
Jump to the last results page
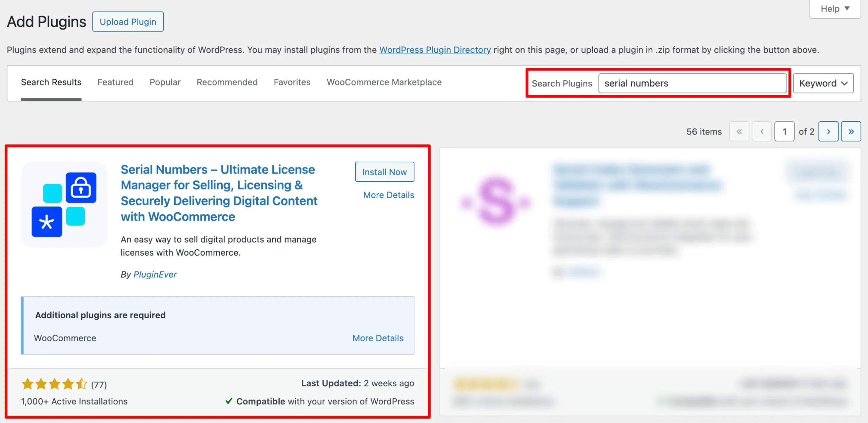[851, 132]
